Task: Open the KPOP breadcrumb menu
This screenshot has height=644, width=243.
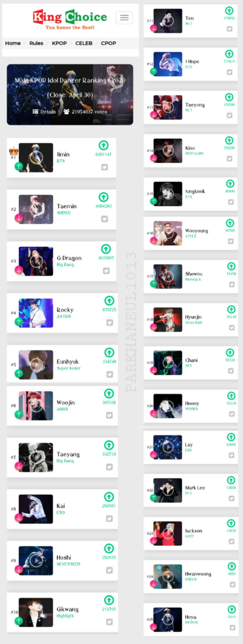Action: coord(59,43)
